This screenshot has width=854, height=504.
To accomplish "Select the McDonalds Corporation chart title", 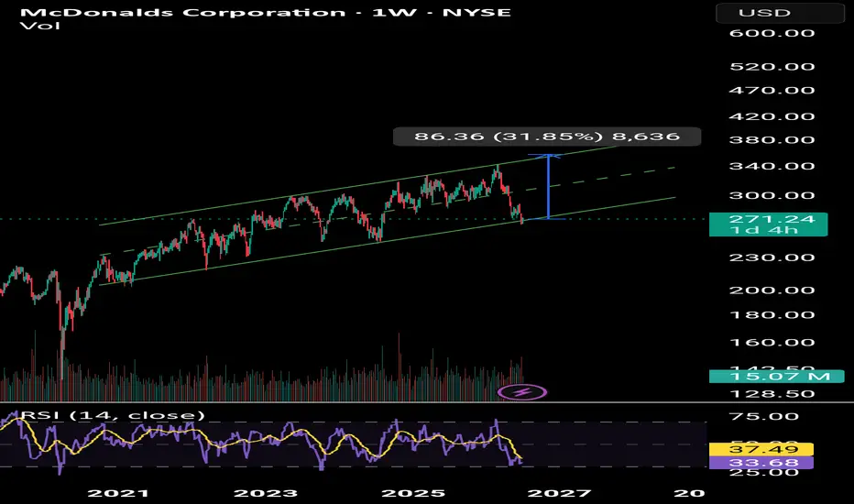I will (x=265, y=12).
